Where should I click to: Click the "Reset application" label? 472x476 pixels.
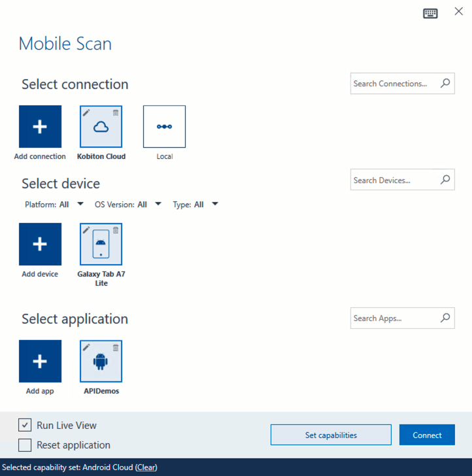click(x=73, y=445)
